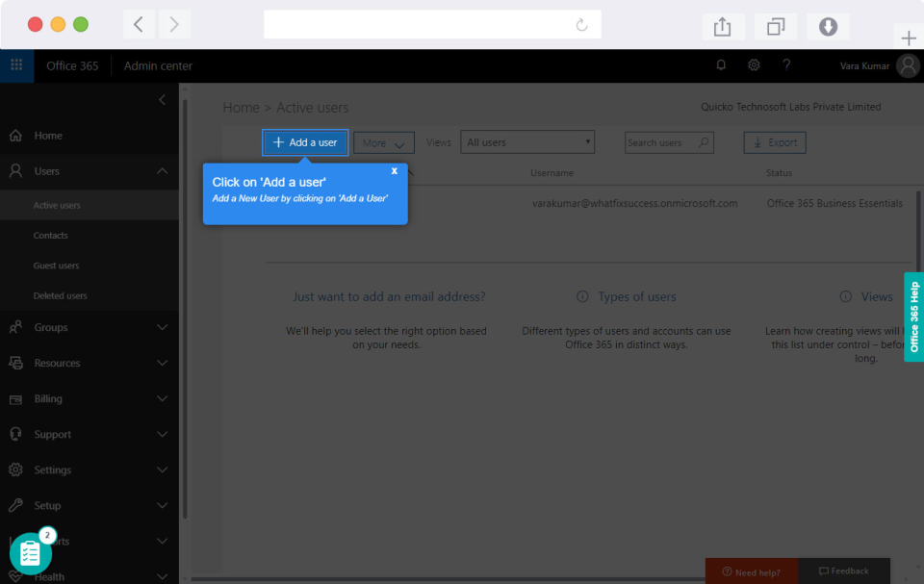Image resolution: width=924 pixels, height=584 pixels.
Task: Reload the page from address bar
Action: pyautogui.click(x=581, y=25)
